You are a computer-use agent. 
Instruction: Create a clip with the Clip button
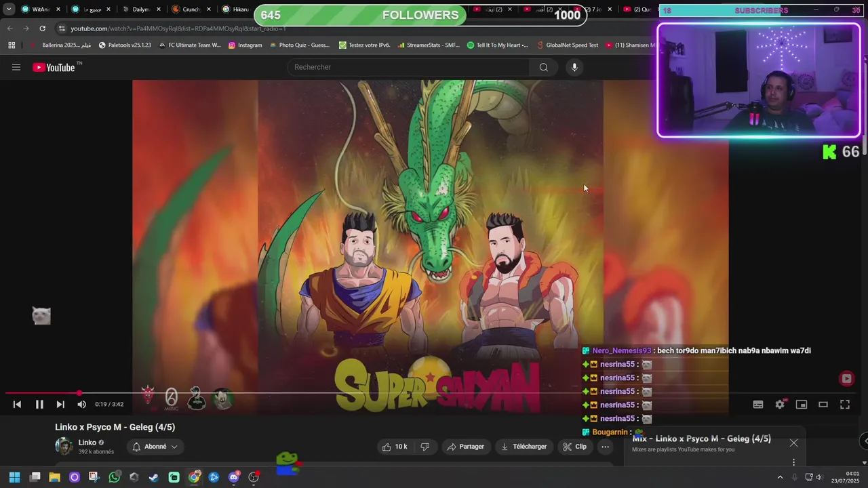point(574,447)
